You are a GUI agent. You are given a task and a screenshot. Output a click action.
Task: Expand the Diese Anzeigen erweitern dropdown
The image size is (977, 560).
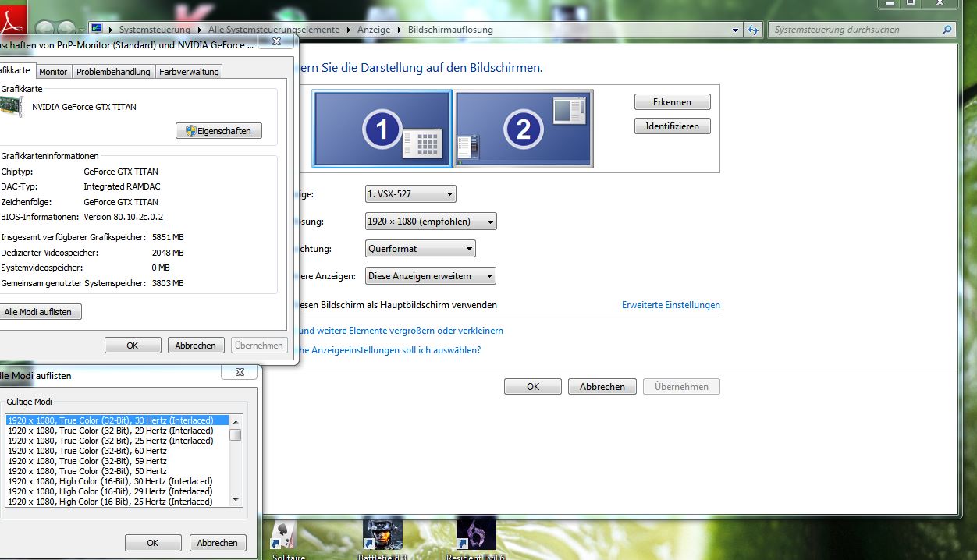(x=431, y=276)
